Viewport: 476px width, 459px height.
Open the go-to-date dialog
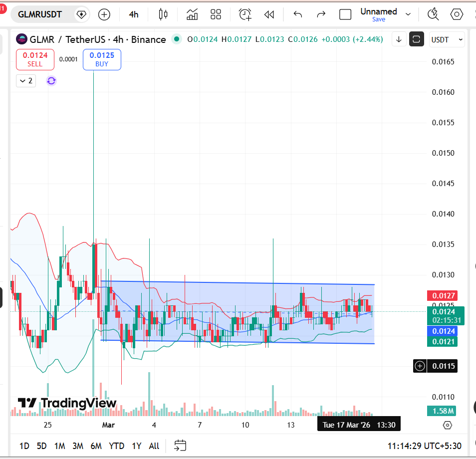coord(179,446)
